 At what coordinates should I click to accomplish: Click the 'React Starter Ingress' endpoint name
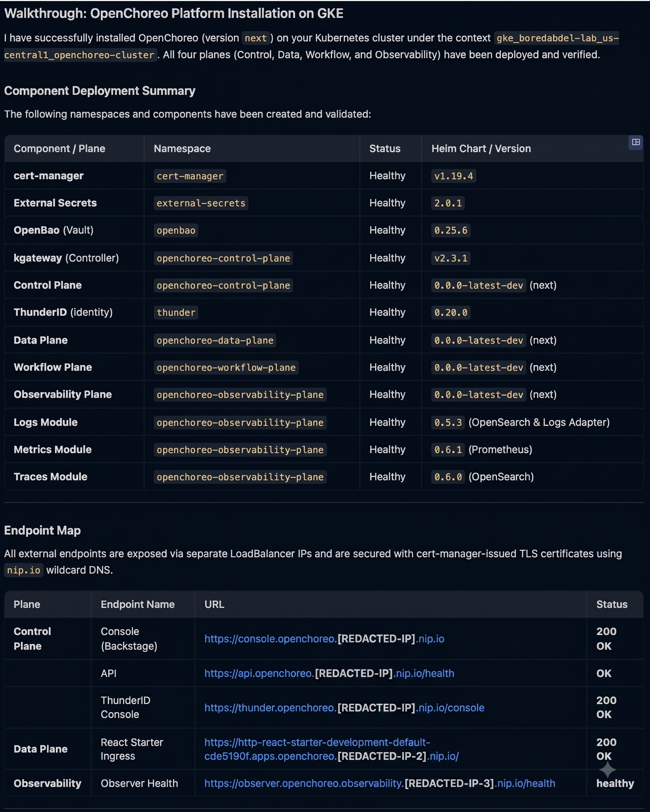(x=132, y=749)
